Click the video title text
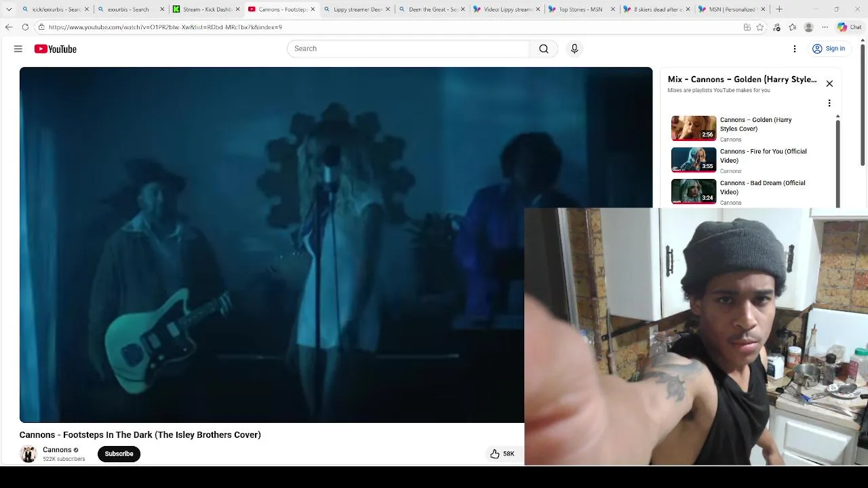868x488 pixels. 140,434
